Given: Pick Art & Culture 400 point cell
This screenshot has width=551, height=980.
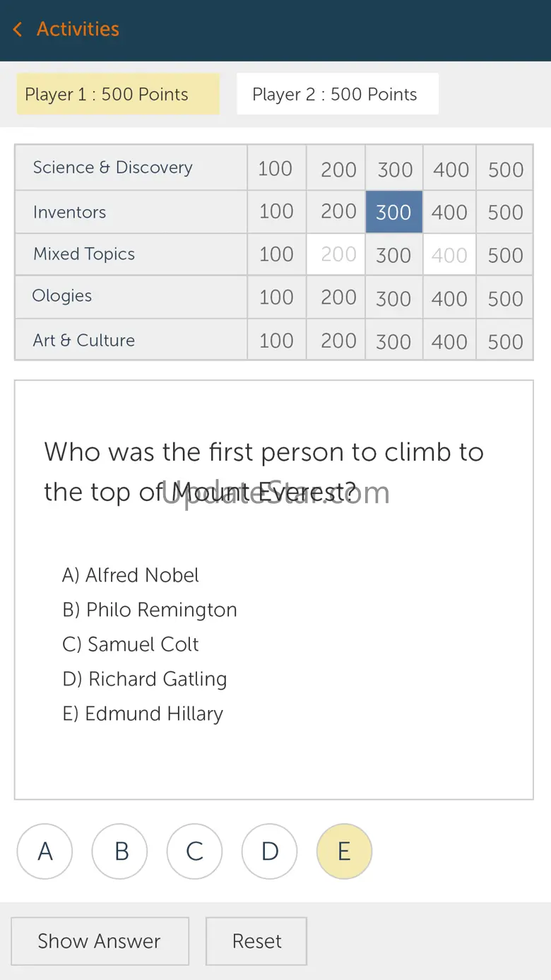Looking at the screenshot, I should [450, 341].
